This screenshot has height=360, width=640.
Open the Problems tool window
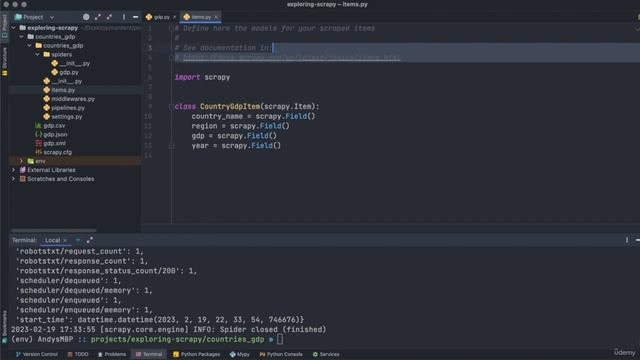click(112, 354)
